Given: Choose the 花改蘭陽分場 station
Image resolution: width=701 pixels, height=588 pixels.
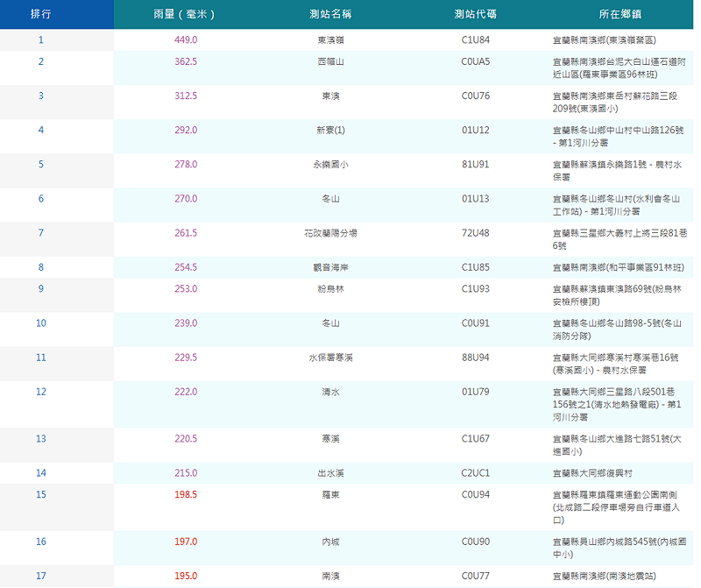Looking at the screenshot, I should [x=330, y=233].
